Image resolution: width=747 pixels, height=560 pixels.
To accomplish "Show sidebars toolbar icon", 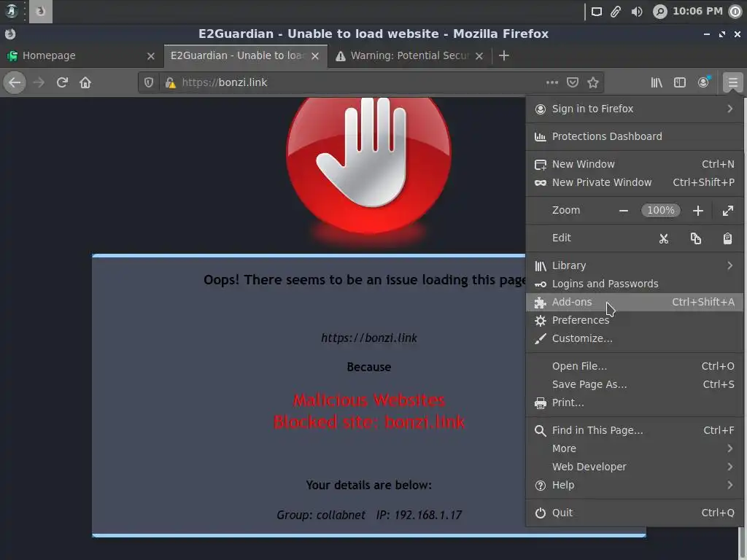I will 679,83.
